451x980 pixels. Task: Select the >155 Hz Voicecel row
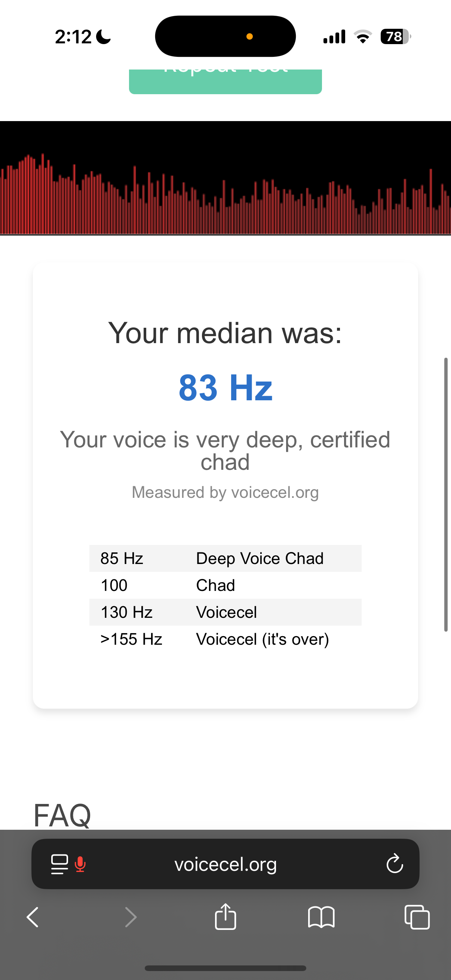click(x=225, y=639)
